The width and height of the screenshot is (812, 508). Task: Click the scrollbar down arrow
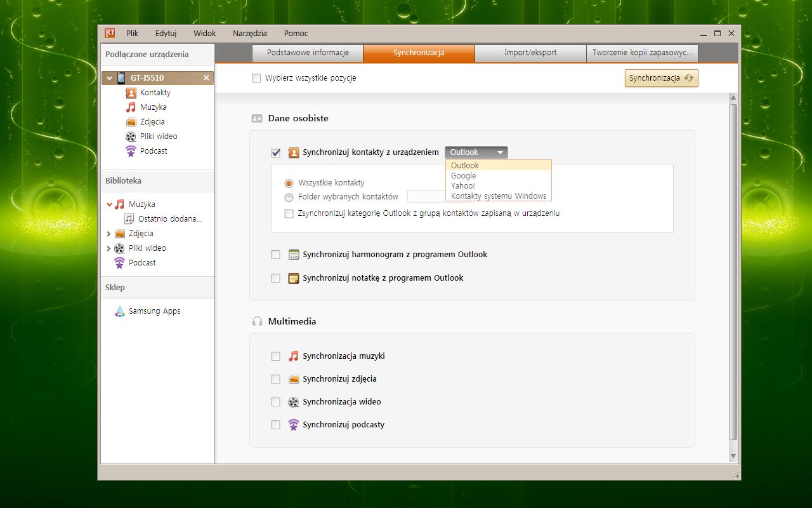pyautogui.click(x=733, y=457)
